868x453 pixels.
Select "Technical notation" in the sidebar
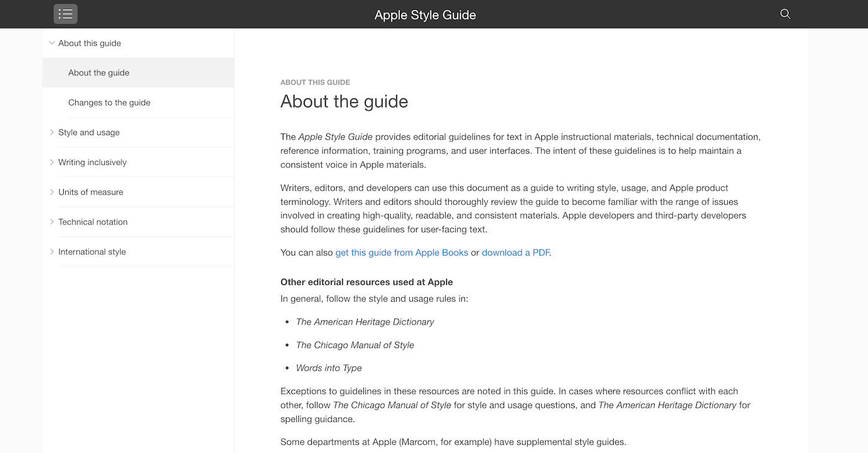click(x=93, y=222)
